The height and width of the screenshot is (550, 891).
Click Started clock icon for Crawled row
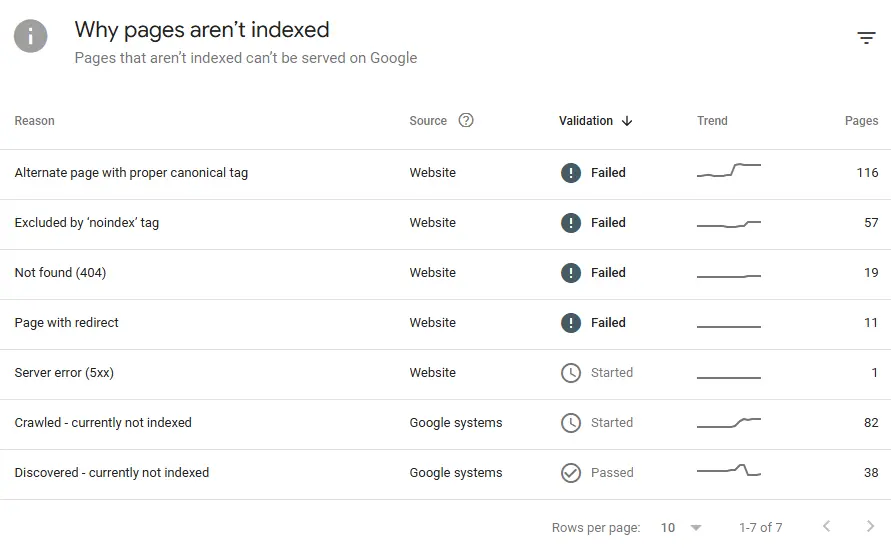click(571, 423)
